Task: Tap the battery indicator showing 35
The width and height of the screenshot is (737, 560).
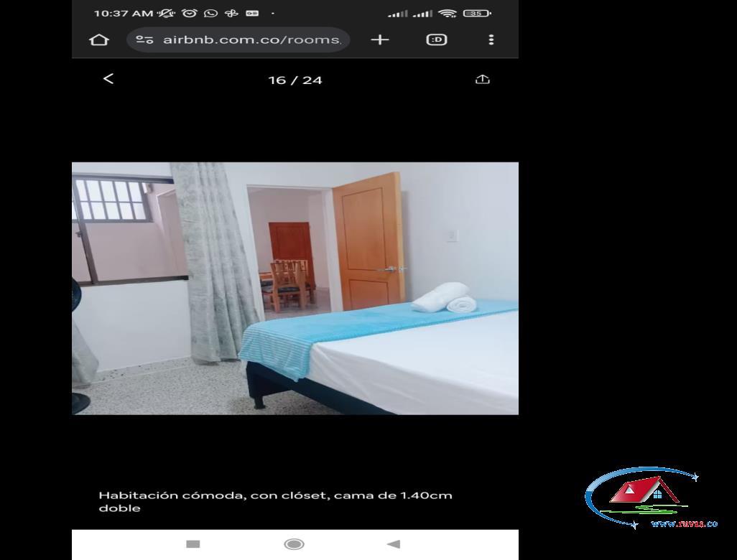Action: tap(477, 13)
